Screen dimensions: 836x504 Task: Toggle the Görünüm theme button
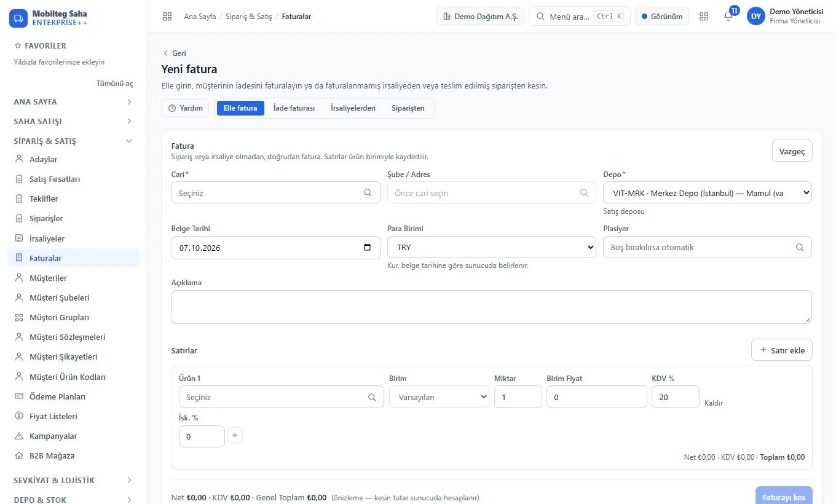pyautogui.click(x=662, y=17)
